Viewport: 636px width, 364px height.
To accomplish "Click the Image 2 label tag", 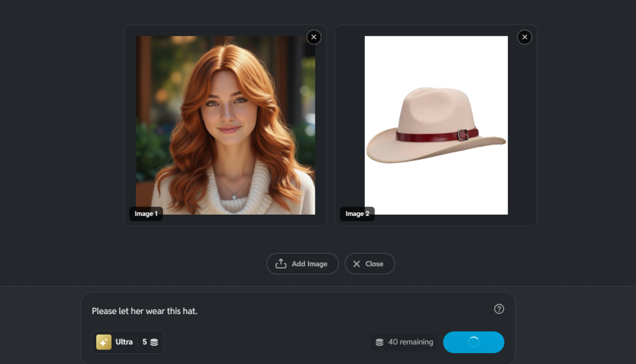I will click(357, 214).
